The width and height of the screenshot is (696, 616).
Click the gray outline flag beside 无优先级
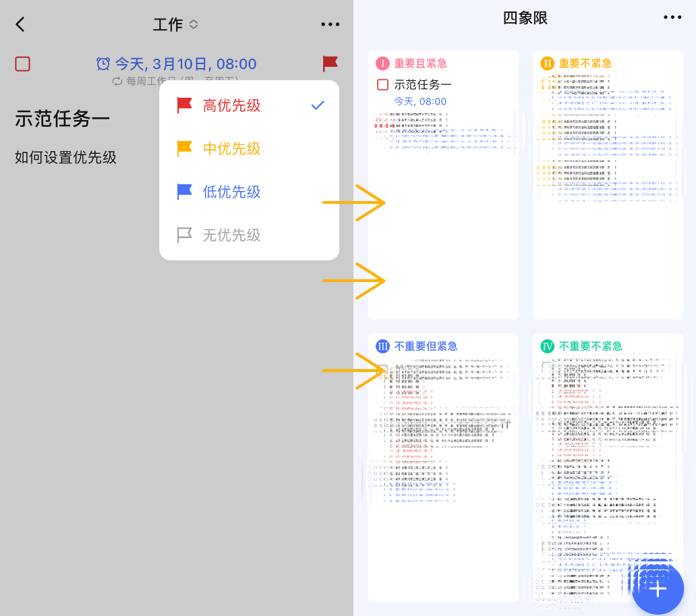click(184, 235)
